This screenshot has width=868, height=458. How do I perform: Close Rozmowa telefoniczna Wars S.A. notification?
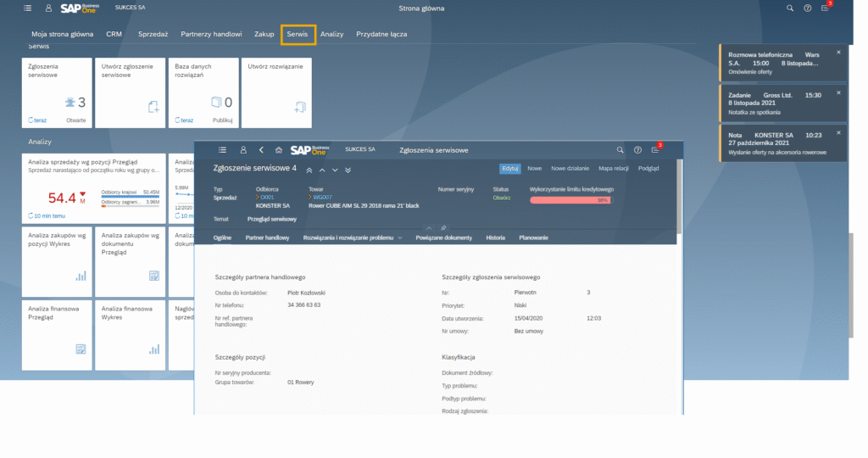point(838,52)
